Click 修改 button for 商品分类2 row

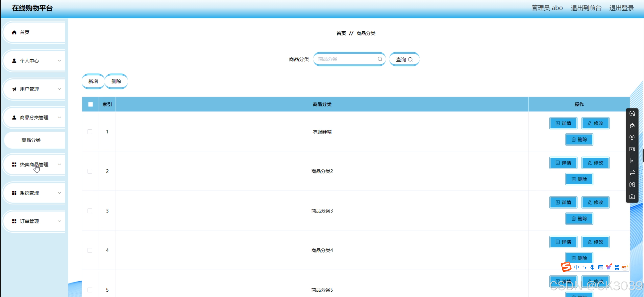[595, 163]
